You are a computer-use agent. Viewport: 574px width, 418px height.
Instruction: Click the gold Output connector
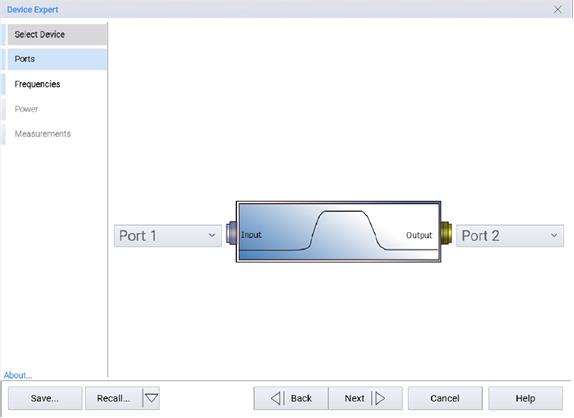coord(446,233)
